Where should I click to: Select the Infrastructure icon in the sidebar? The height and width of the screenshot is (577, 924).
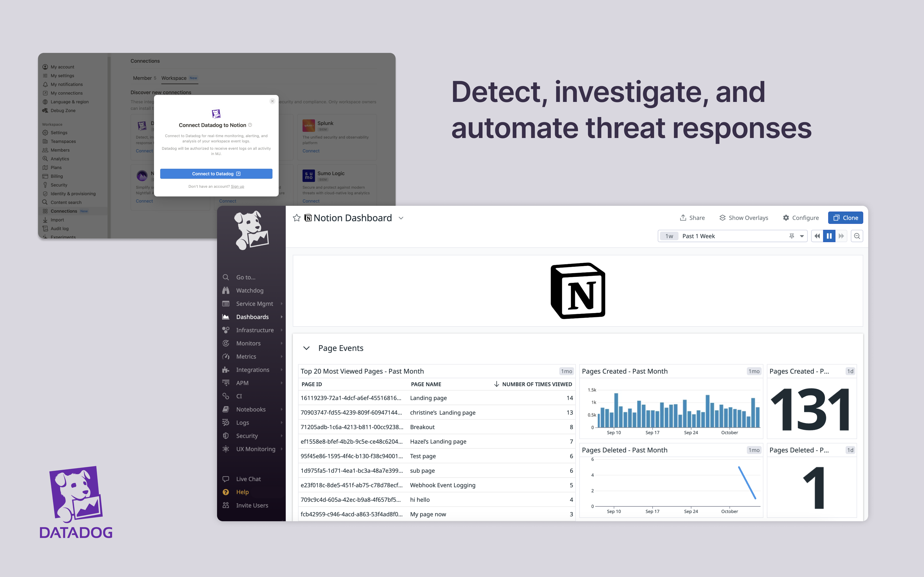pyautogui.click(x=226, y=330)
